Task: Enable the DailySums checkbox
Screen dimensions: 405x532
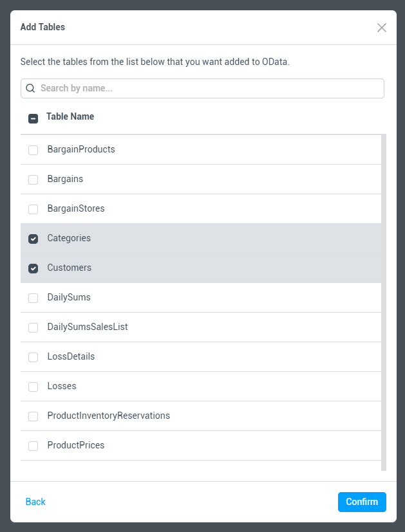Action: pos(33,298)
